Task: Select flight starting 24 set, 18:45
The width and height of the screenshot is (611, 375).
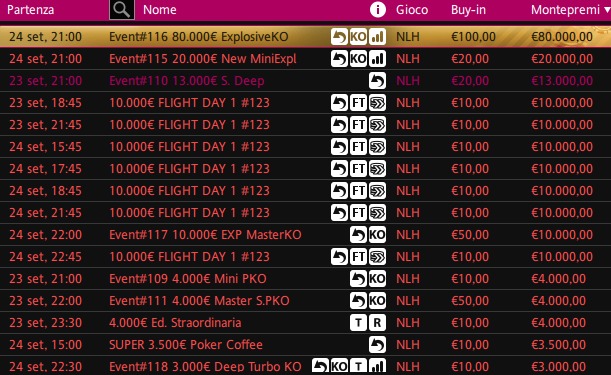Action: click(306, 191)
